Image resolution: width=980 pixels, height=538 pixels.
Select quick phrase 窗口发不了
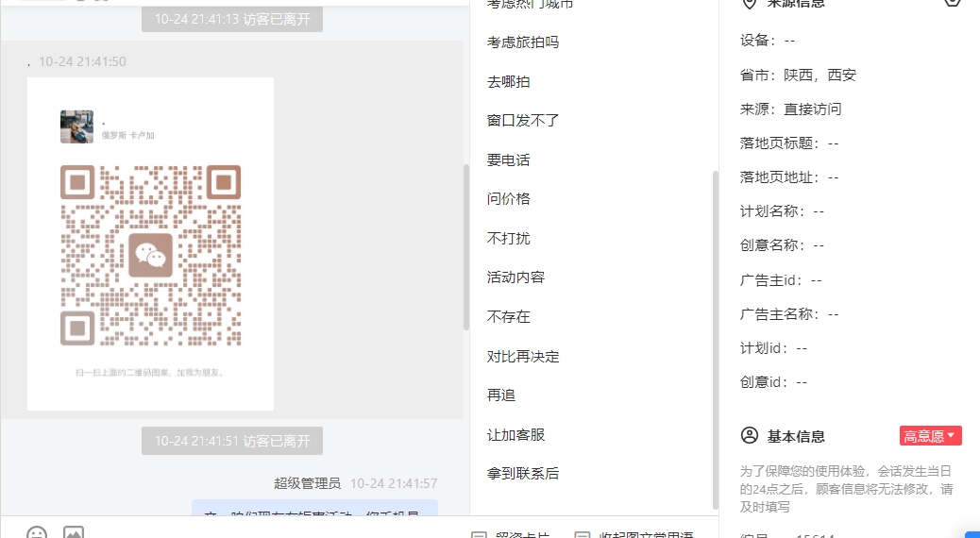(x=522, y=121)
